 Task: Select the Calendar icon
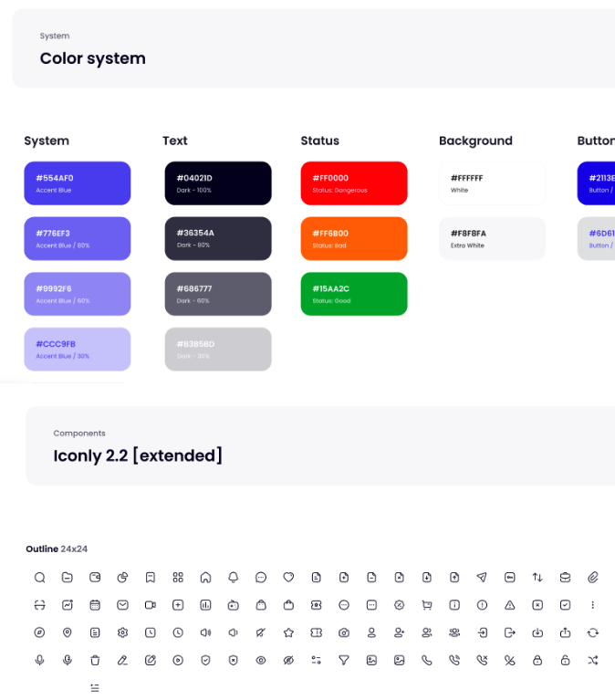95,605
